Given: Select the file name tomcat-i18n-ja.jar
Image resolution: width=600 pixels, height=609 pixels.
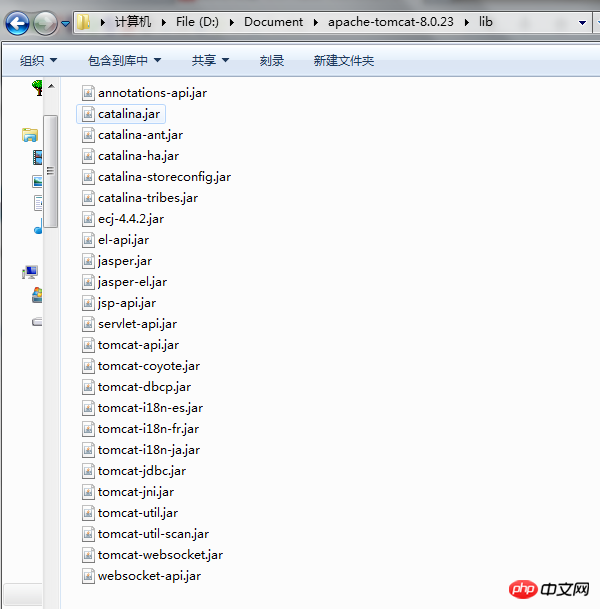Looking at the screenshot, I should pos(149,450).
